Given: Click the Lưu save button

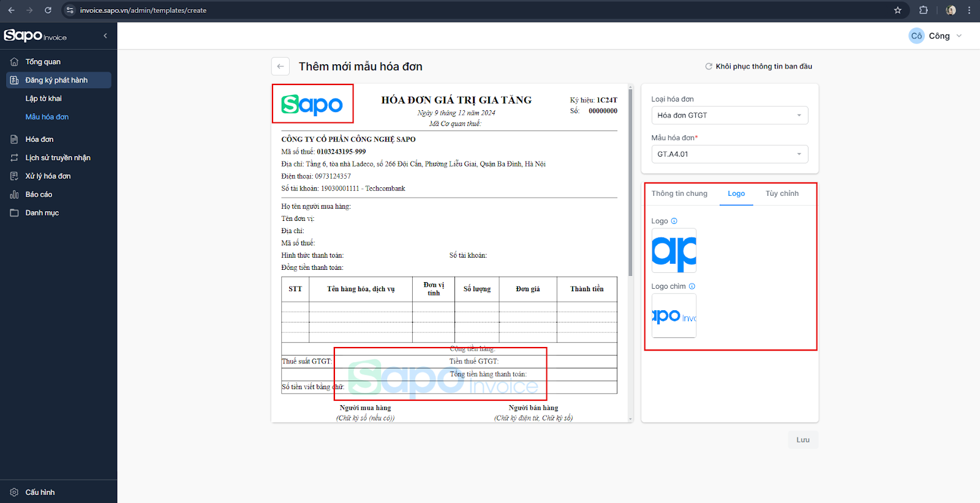Looking at the screenshot, I should (x=803, y=440).
